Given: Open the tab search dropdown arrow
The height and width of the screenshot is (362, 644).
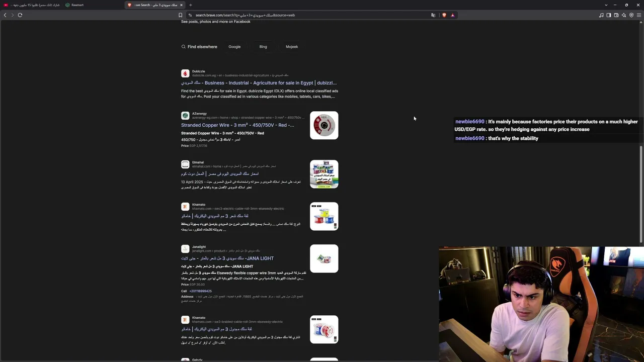Looking at the screenshot, I should click(x=606, y=5).
